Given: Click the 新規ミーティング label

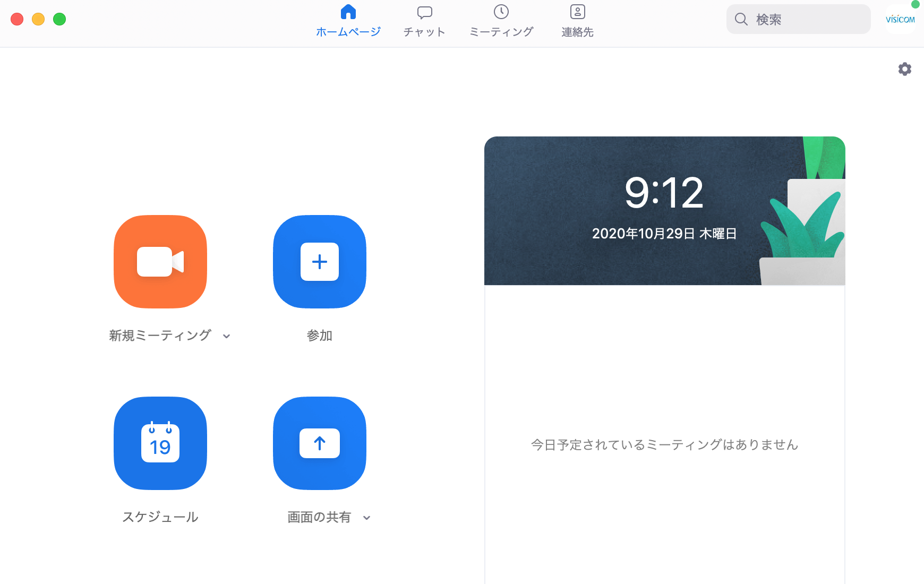Looking at the screenshot, I should (x=160, y=336).
